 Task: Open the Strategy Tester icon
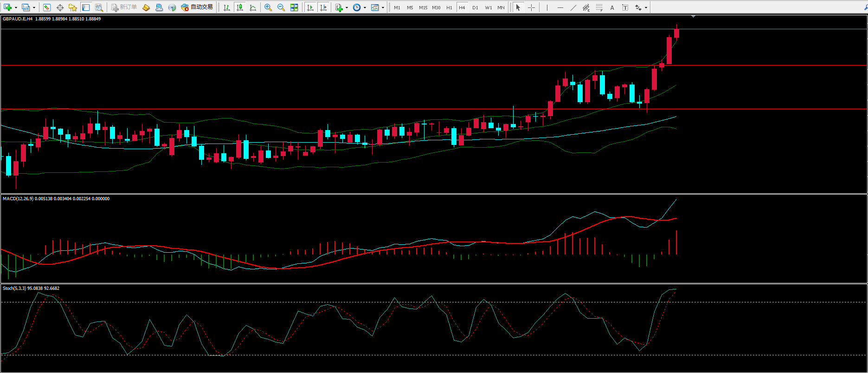point(99,7)
